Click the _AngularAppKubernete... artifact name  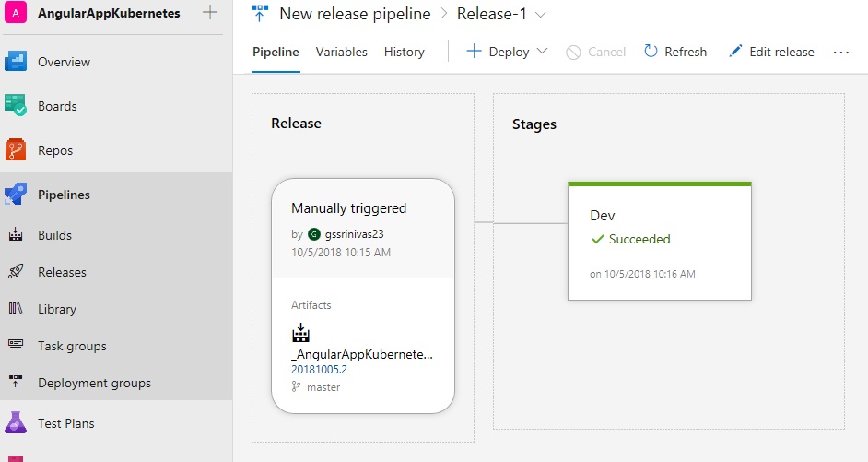362,354
